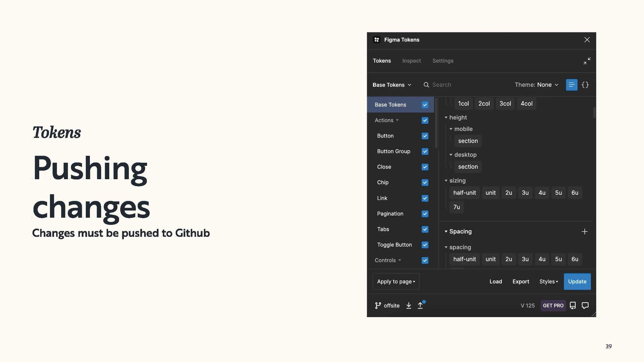Collapse the lowercase spacing group
Viewport: 644px width, 362px height.
click(446, 247)
